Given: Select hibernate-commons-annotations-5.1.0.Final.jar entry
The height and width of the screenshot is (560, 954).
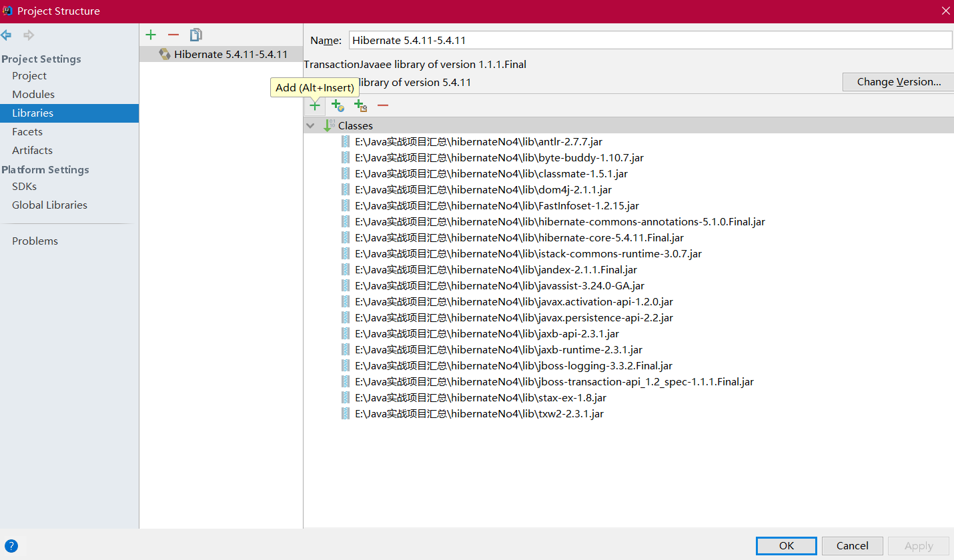Looking at the screenshot, I should pyautogui.click(x=560, y=221).
